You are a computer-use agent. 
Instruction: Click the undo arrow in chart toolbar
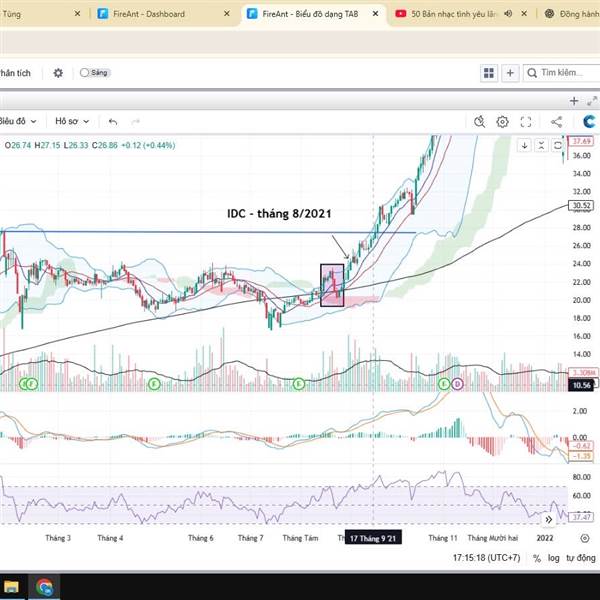(113, 122)
